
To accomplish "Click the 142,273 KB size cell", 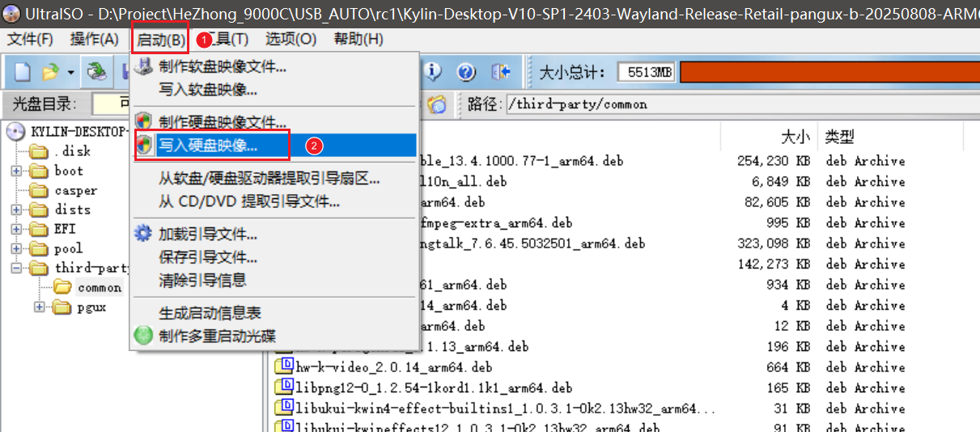I will point(774,265).
